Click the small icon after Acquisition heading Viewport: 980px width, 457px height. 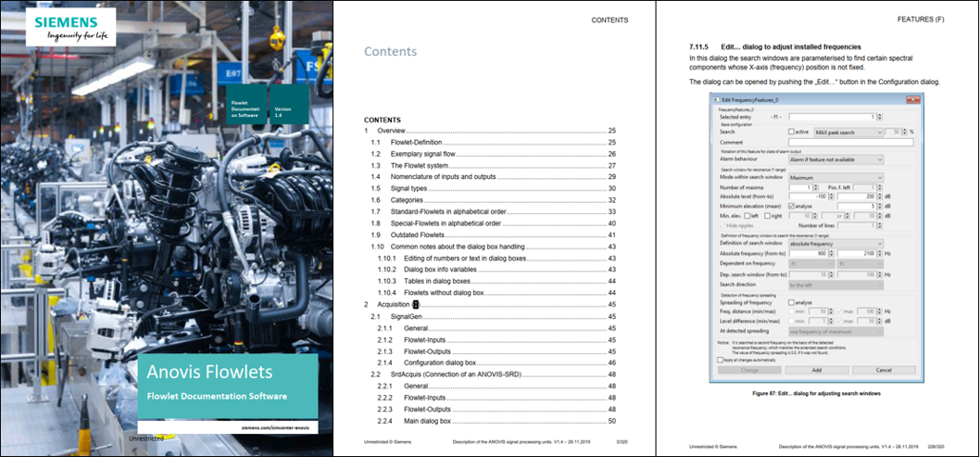416,304
